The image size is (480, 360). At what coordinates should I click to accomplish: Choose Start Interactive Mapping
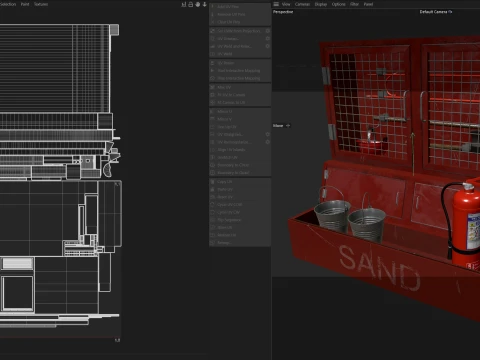[x=240, y=70]
